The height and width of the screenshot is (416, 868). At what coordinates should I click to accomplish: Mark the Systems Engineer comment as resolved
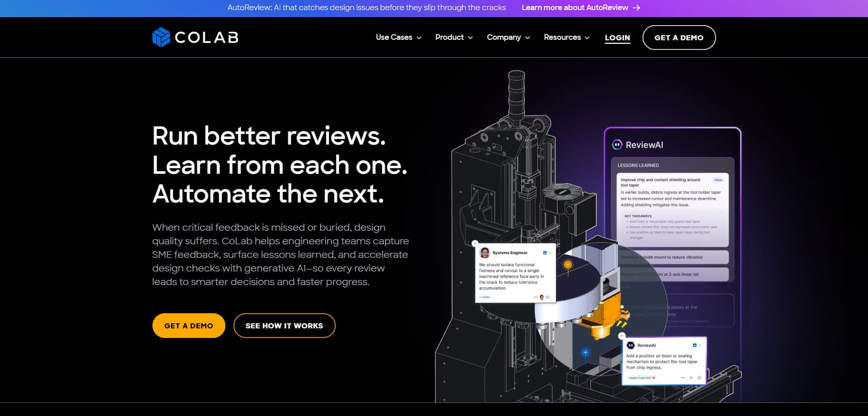[x=548, y=297]
